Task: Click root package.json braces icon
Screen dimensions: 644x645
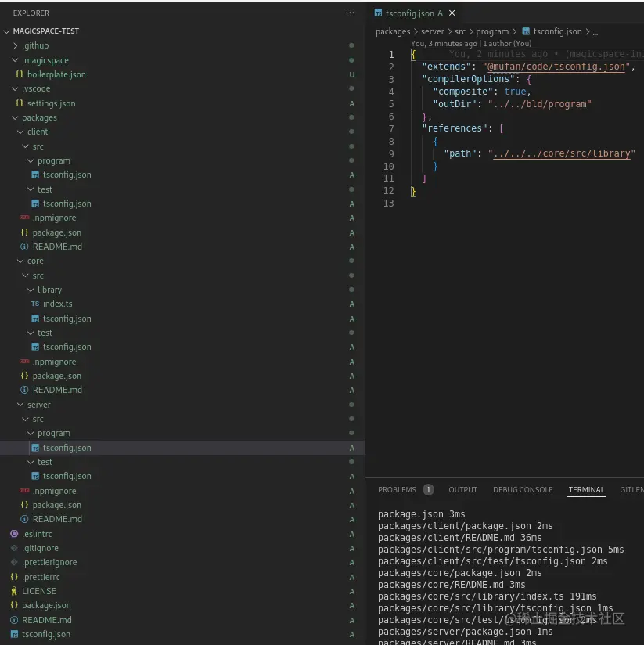Action: [x=14, y=605]
